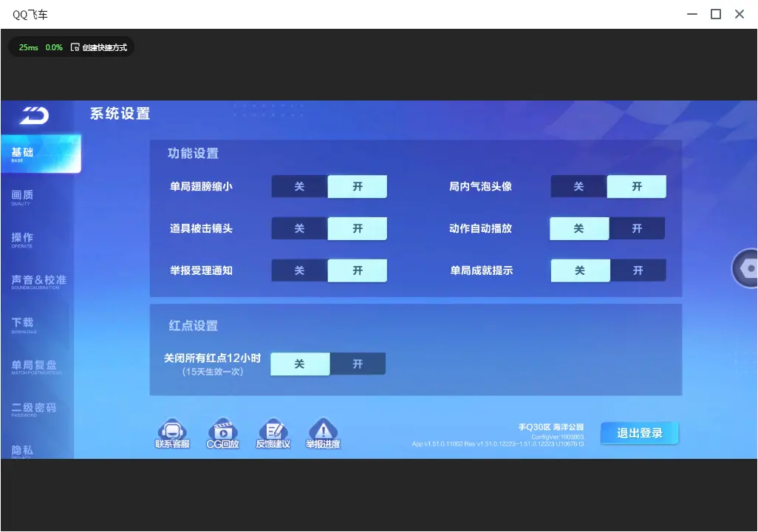
Task: Open the 声音&校准 tab
Action: (x=37, y=282)
